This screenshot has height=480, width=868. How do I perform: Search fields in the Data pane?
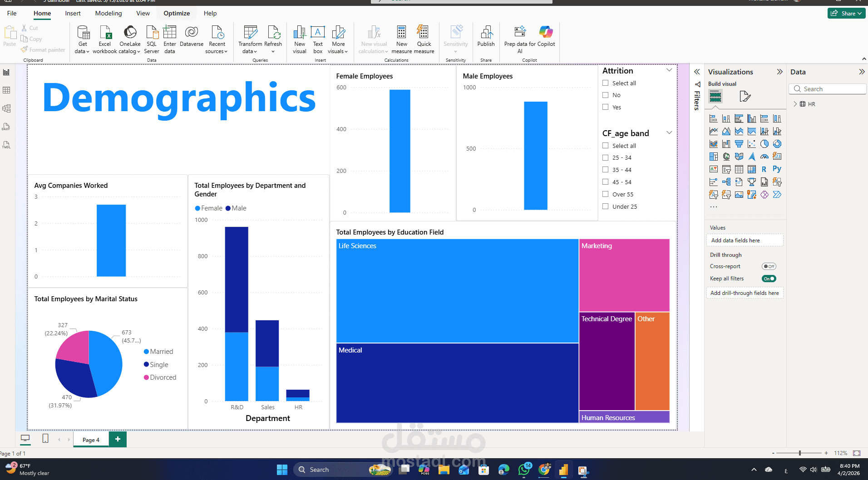(x=828, y=89)
